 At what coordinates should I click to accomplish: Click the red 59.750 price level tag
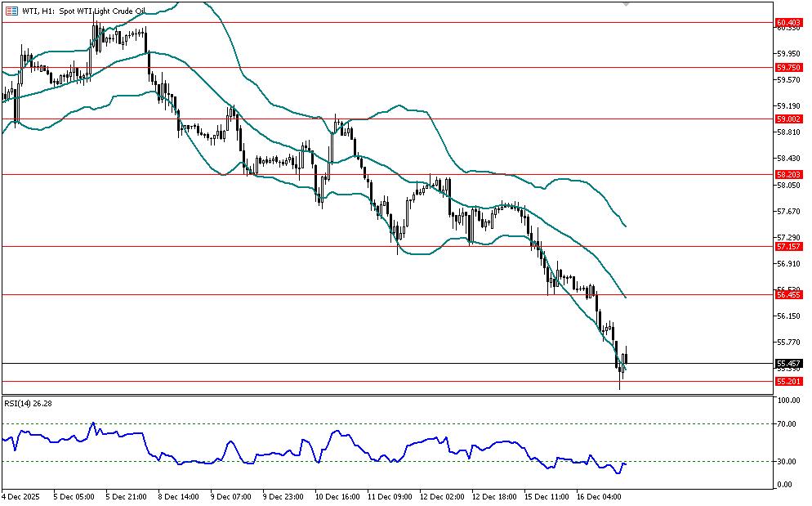[x=787, y=68]
